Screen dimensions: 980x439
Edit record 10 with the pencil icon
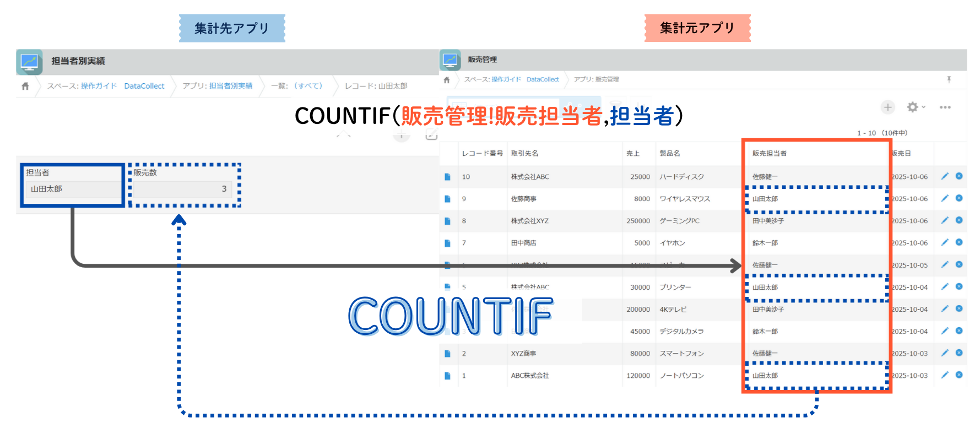coord(945,176)
